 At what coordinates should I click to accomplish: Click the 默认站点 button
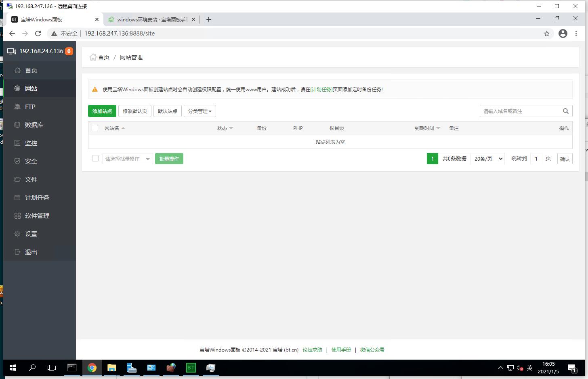[x=168, y=111]
